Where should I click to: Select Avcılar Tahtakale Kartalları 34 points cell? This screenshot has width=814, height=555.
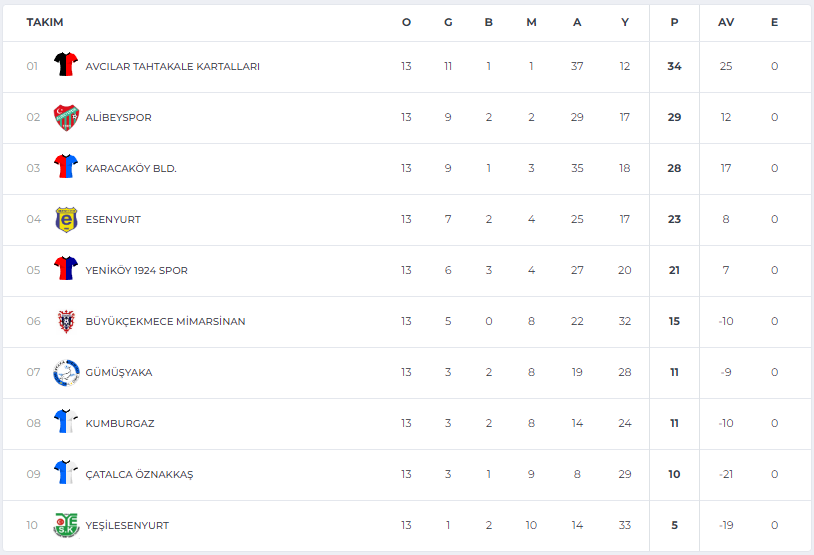click(674, 66)
